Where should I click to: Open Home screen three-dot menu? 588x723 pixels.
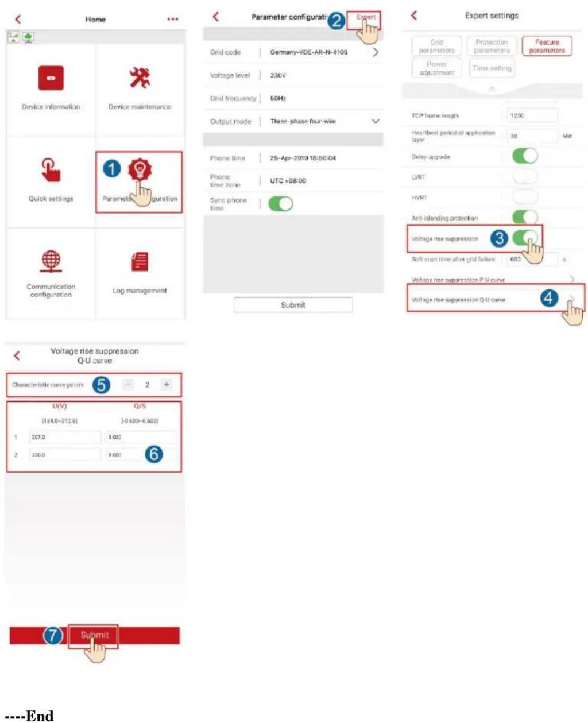pos(172,19)
